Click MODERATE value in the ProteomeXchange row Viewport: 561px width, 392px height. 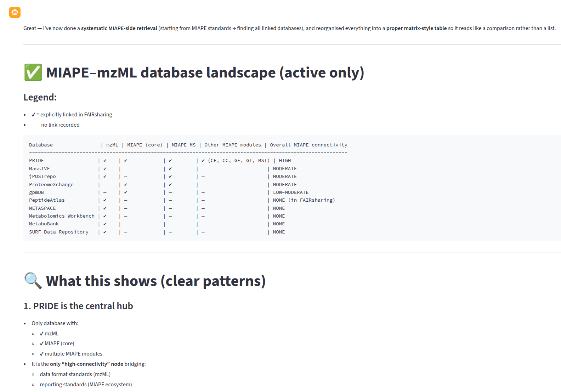point(285,185)
